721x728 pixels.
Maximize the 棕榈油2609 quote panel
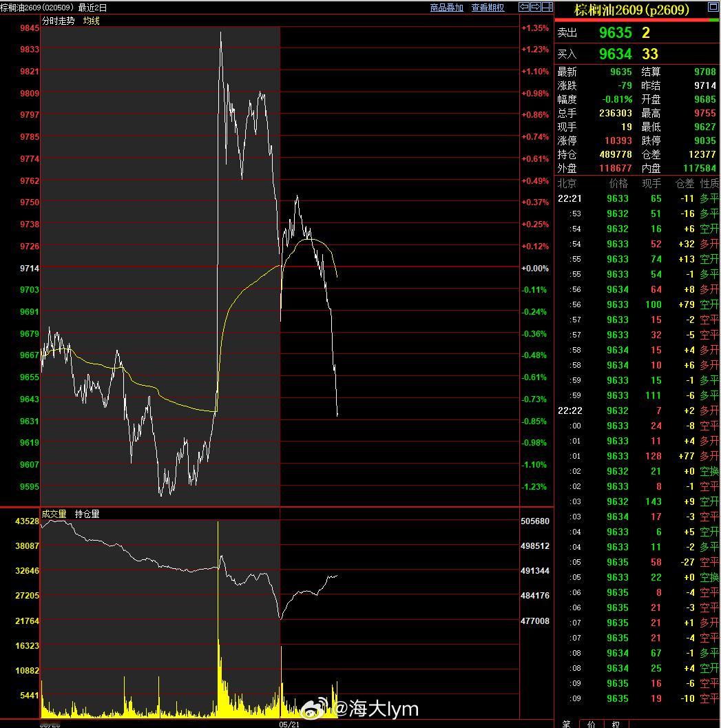713,6
